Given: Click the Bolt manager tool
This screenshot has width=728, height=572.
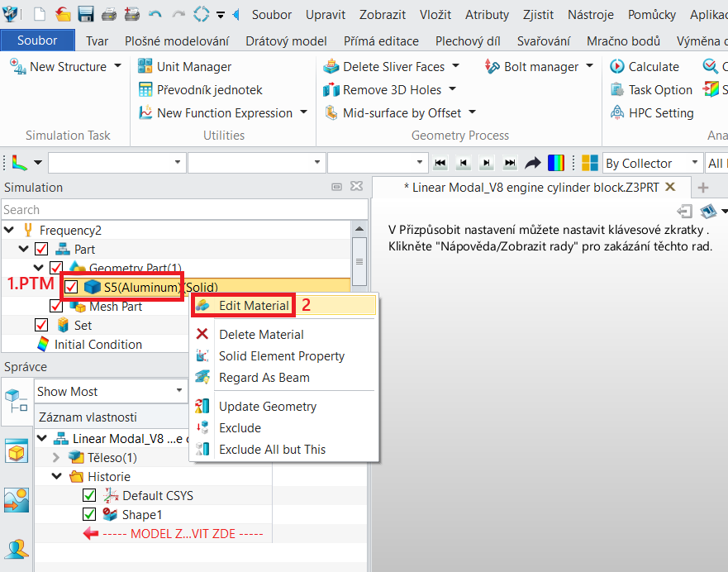Looking at the screenshot, I should coord(531,66).
